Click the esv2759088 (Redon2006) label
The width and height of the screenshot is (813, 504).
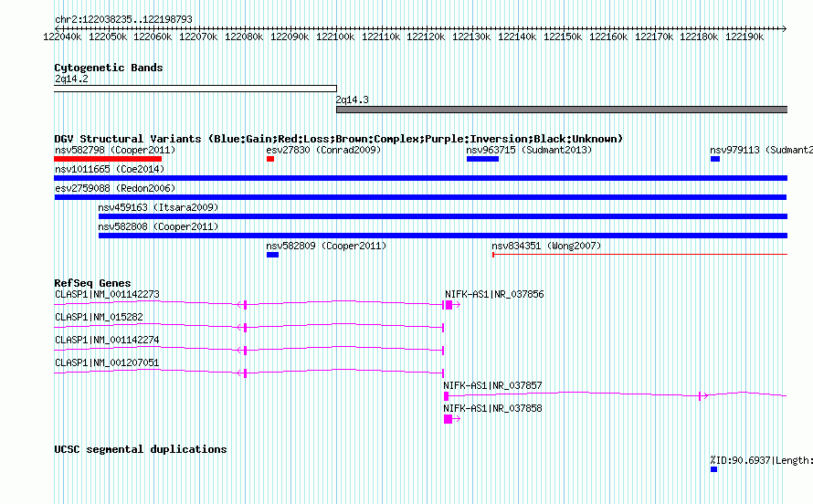tap(115, 189)
